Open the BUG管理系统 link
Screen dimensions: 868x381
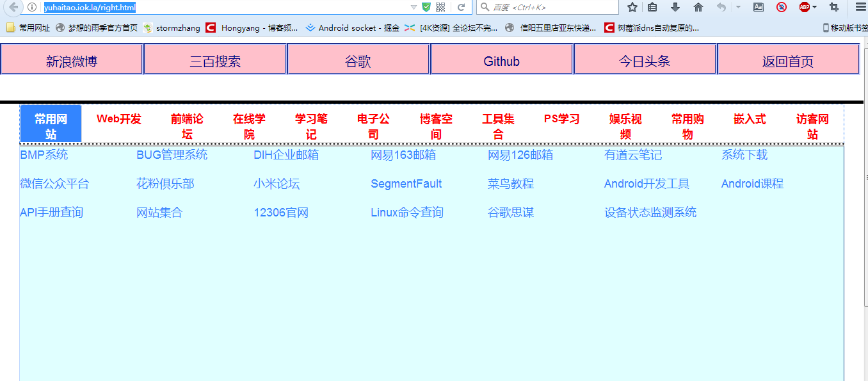(172, 155)
